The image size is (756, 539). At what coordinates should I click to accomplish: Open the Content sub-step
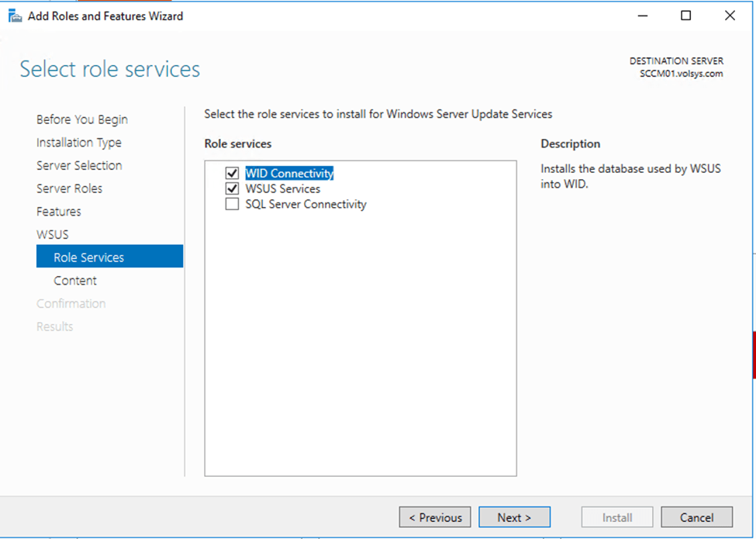point(75,281)
